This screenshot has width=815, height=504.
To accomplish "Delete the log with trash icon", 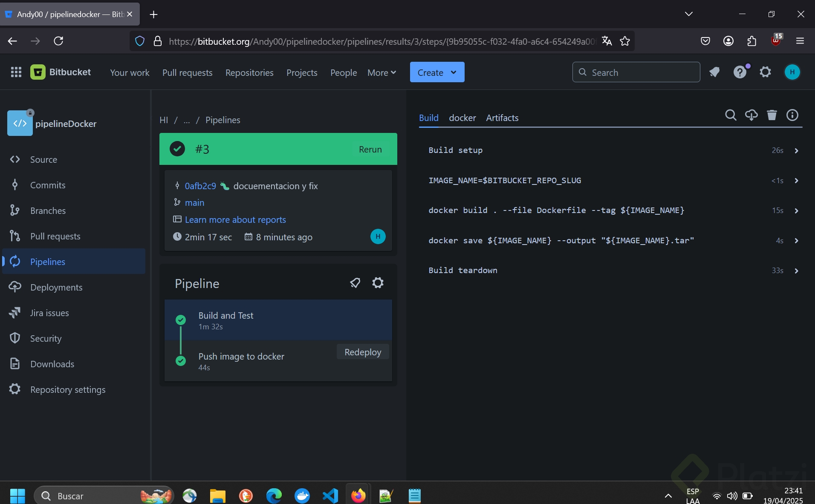I will (x=772, y=115).
